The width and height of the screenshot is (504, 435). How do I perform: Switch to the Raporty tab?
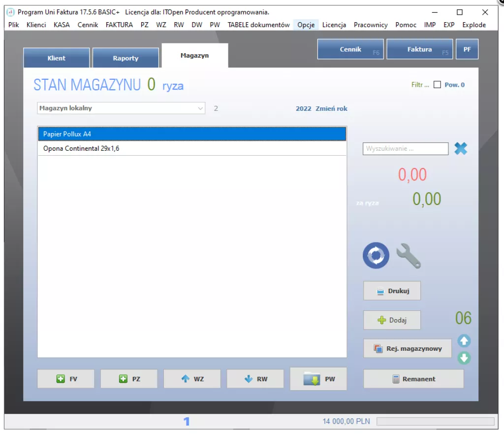tap(126, 58)
